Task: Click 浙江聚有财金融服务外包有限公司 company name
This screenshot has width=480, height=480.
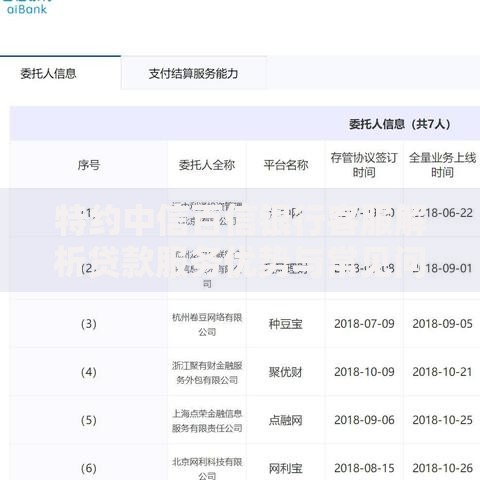Action: point(207,373)
